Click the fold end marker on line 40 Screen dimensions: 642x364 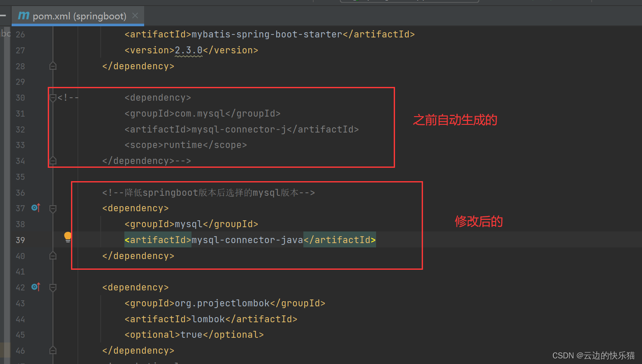(53, 256)
